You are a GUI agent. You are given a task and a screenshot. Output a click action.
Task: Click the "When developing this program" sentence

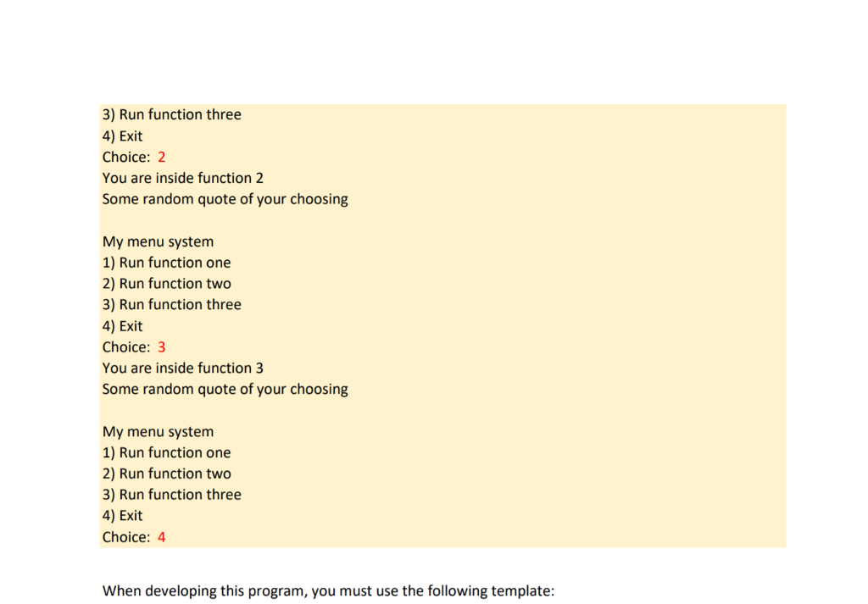coord(328,591)
